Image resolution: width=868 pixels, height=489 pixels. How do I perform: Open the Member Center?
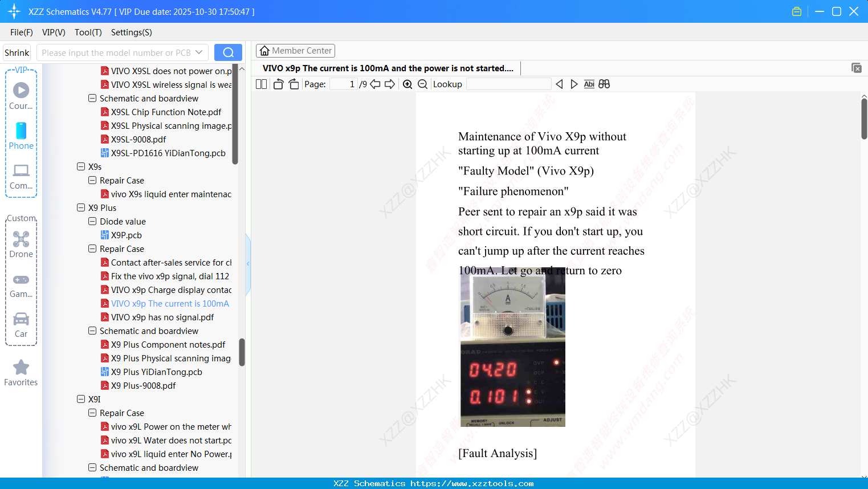(x=295, y=50)
